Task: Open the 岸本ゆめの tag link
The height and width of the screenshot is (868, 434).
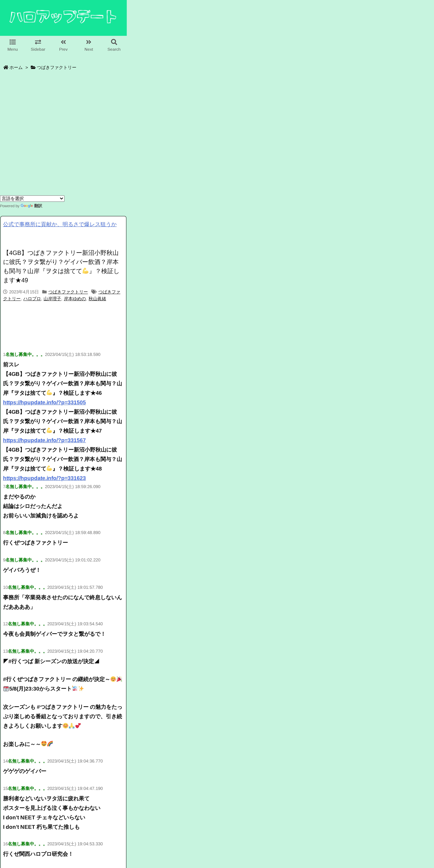Action: [x=75, y=299]
